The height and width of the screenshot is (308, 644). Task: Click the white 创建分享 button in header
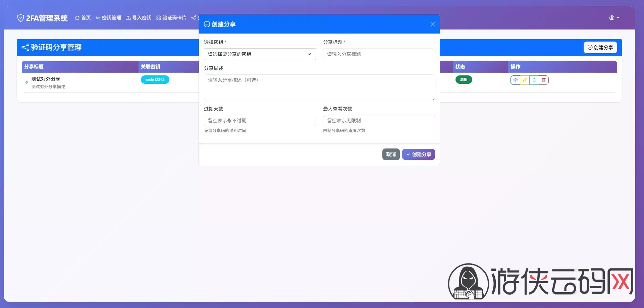coord(600,48)
